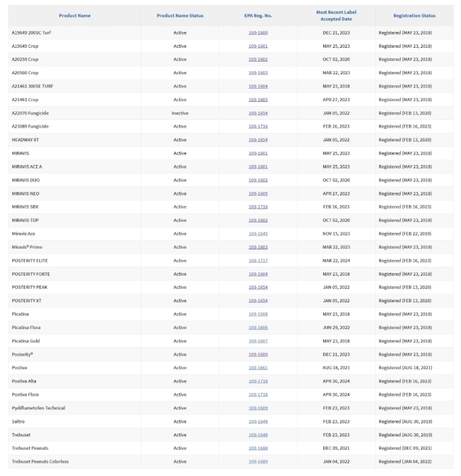
Task: Sort by Registration Status column header
Action: point(415,15)
